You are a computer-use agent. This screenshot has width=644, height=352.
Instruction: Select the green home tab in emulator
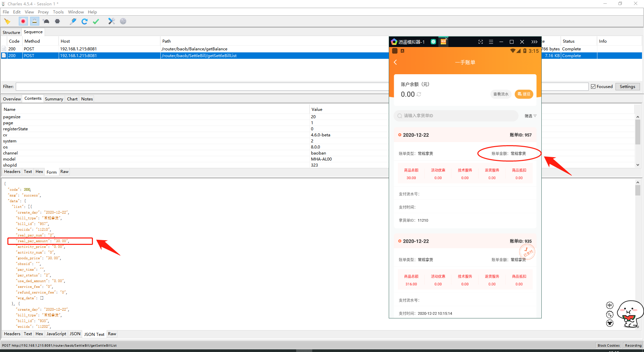pos(433,42)
